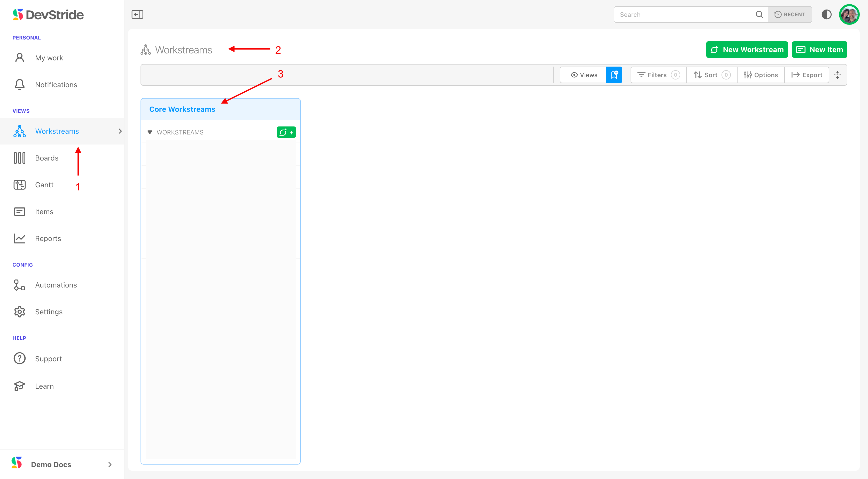Screen dimensions: 868x479
Task: Expand Workstreams sidebar chevron
Action: click(x=120, y=131)
